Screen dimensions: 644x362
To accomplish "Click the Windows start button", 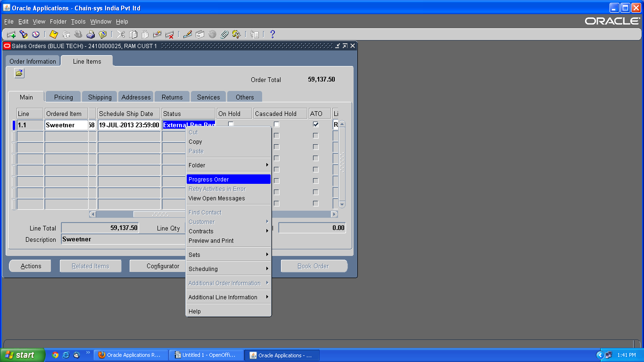I will click(x=23, y=355).
